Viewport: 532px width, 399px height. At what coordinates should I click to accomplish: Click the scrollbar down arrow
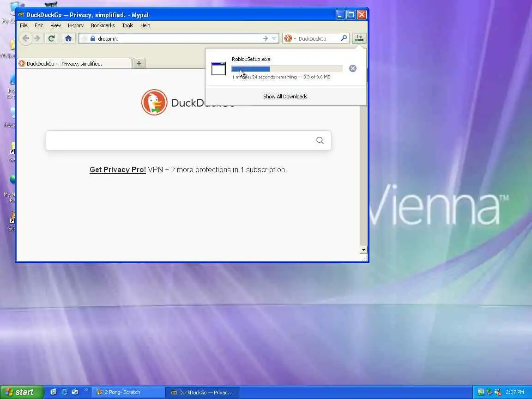pos(363,250)
